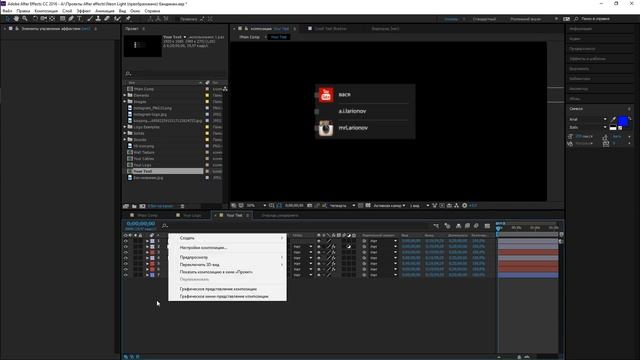
Task: Select the Brush tool
Action: click(89, 19)
